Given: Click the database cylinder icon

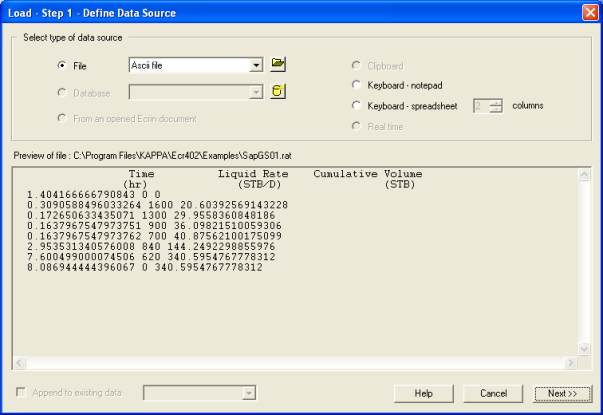Looking at the screenshot, I should pos(279,92).
